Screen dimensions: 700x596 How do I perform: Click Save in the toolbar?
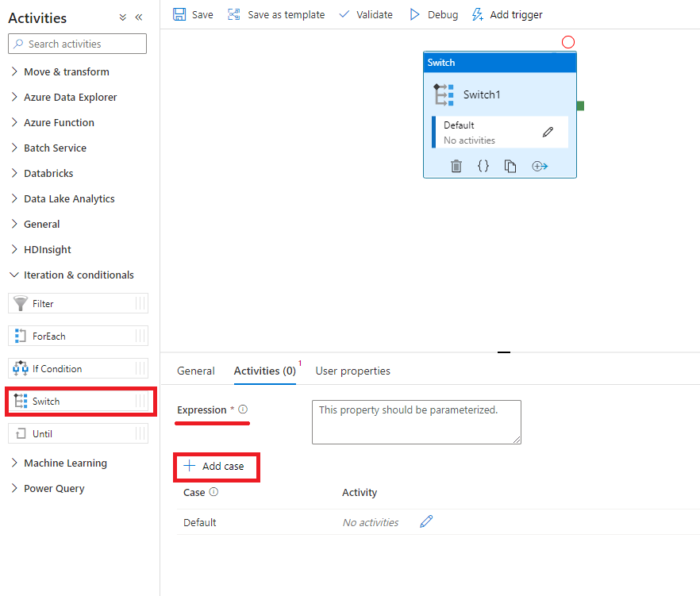194,14
